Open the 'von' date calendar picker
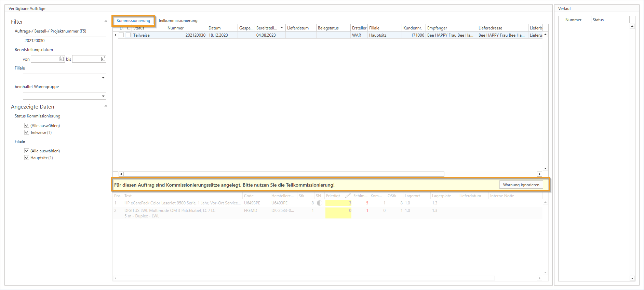Viewport: 644px width, 290px height. (x=62, y=59)
